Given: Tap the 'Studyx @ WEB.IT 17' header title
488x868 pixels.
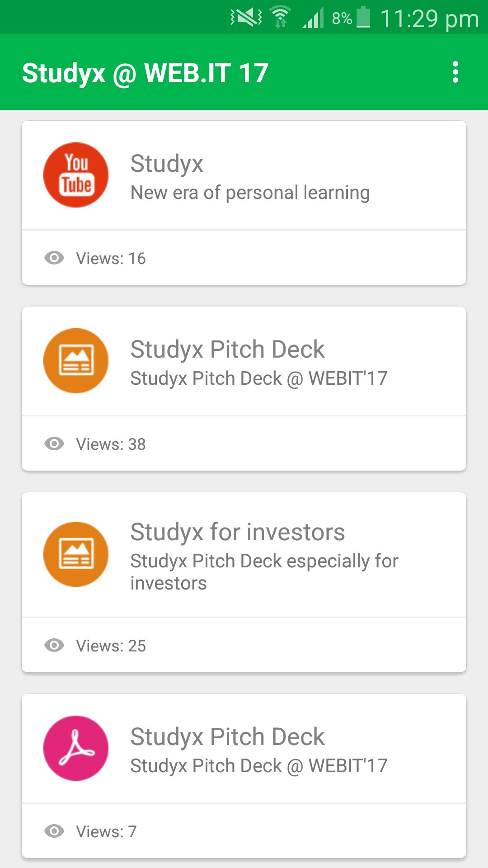Looking at the screenshot, I should [145, 73].
